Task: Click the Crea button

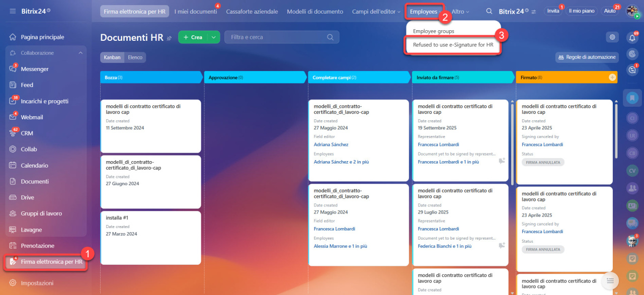Action: coord(193,37)
